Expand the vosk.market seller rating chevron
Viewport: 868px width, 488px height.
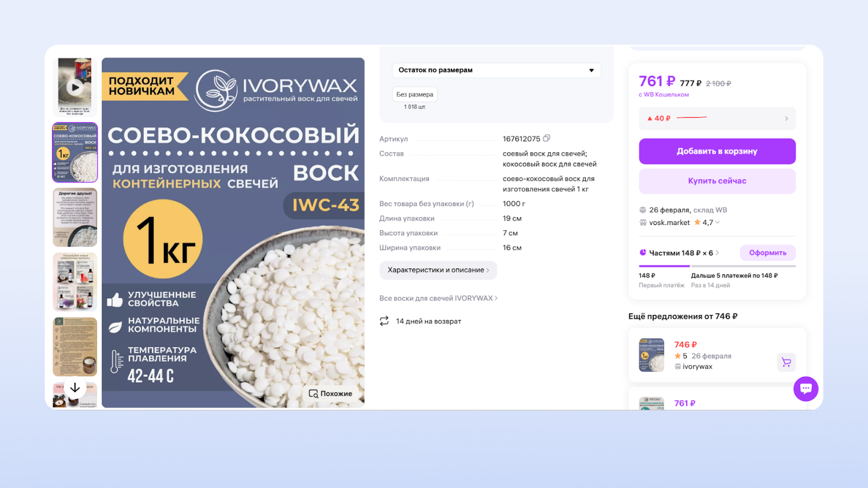point(718,222)
